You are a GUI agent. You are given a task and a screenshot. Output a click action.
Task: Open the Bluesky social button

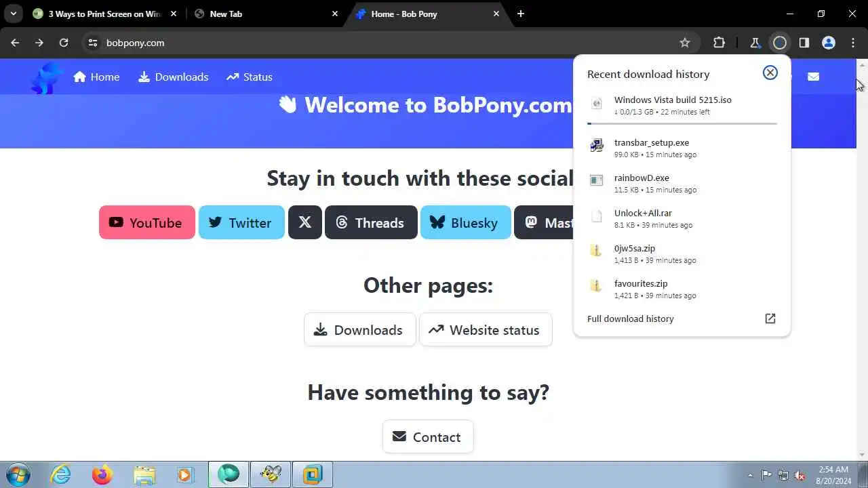click(466, 222)
